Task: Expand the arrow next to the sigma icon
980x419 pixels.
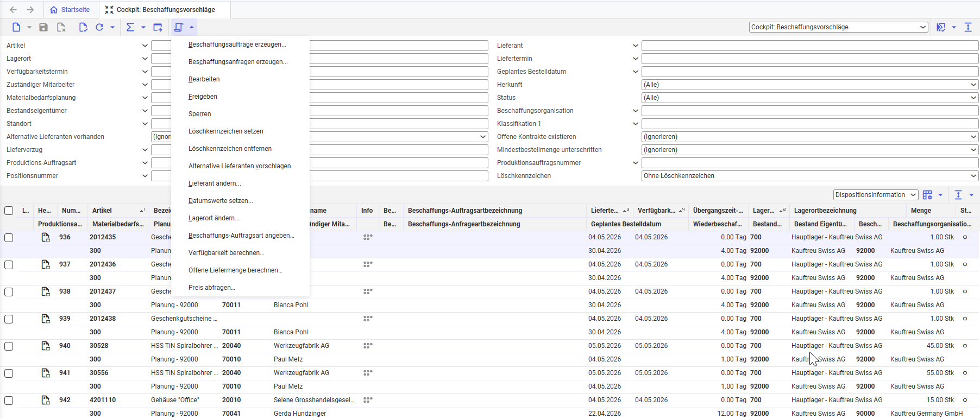Action: (143, 27)
